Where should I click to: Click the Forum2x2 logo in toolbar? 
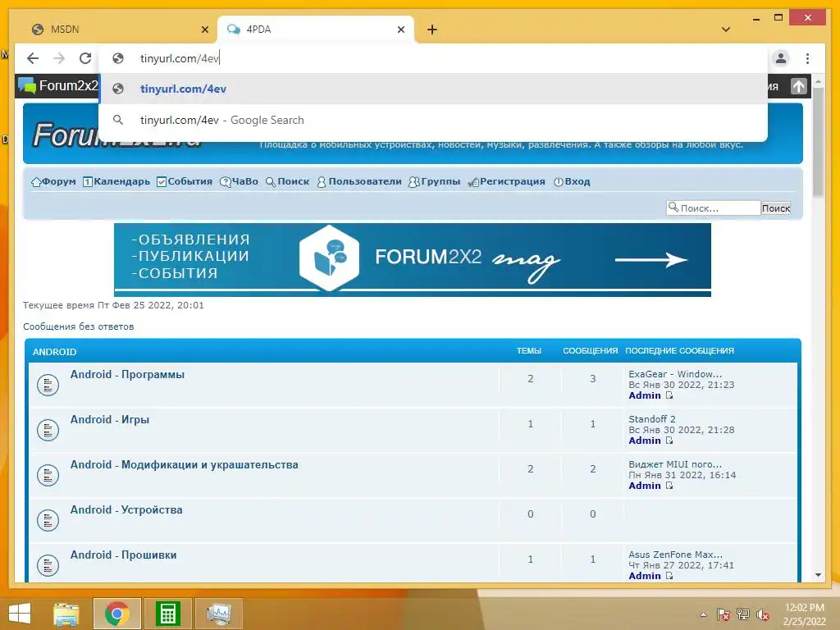tap(58, 85)
